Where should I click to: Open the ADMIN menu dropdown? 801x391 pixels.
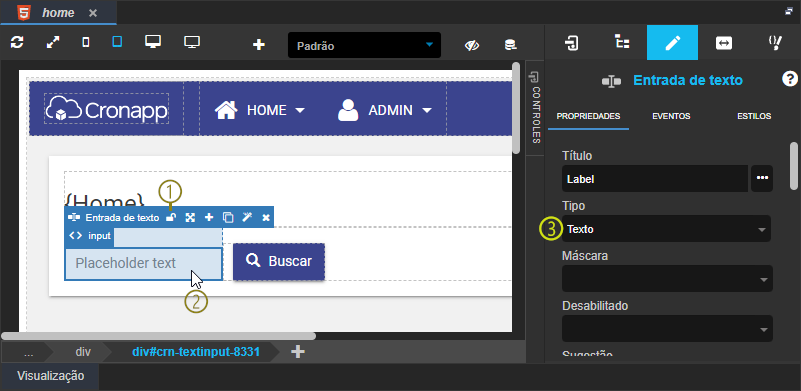[x=385, y=110]
